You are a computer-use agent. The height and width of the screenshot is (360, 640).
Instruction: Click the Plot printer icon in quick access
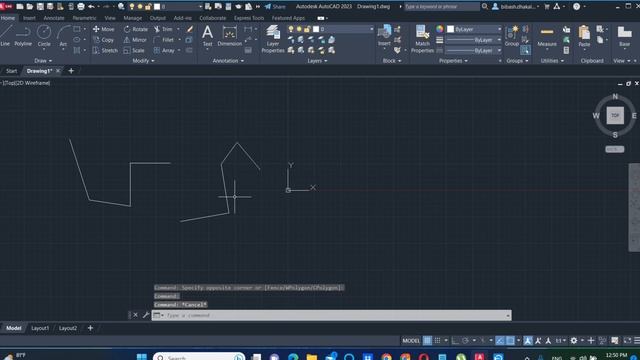(x=81, y=7)
